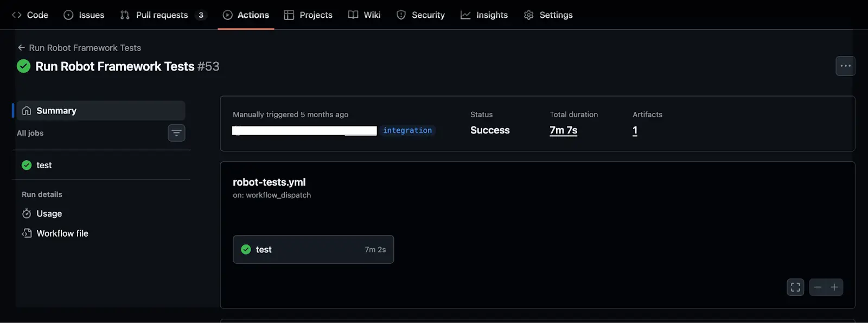The image size is (868, 323).
Task: Open the Issues tab
Action: [84, 15]
